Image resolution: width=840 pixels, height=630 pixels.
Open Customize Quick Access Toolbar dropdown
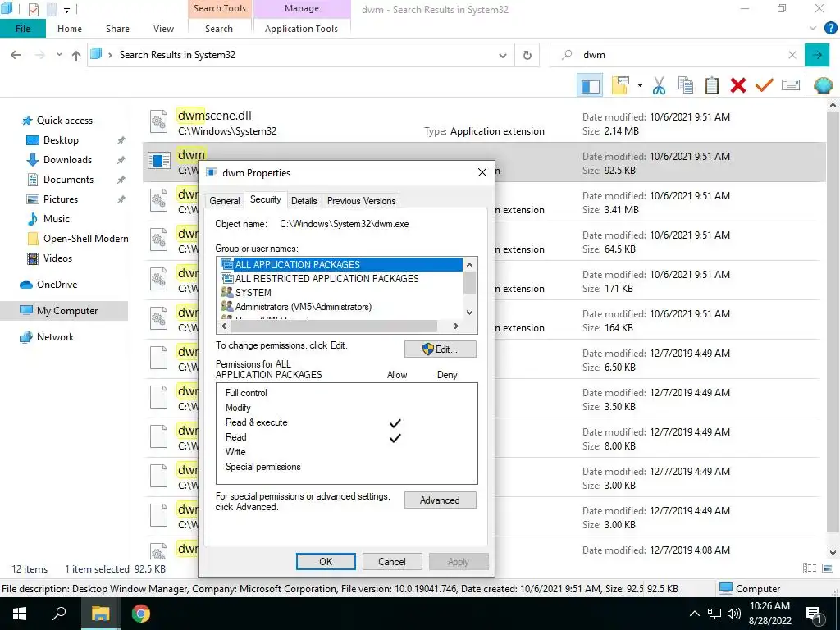[x=66, y=10]
